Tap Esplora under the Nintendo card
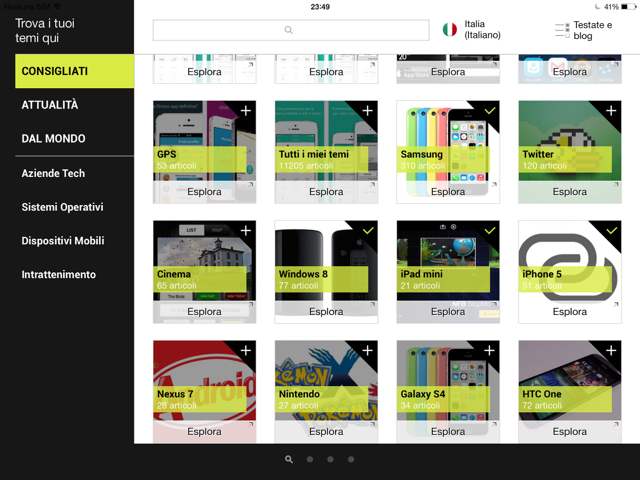The height and width of the screenshot is (480, 640). [x=326, y=432]
